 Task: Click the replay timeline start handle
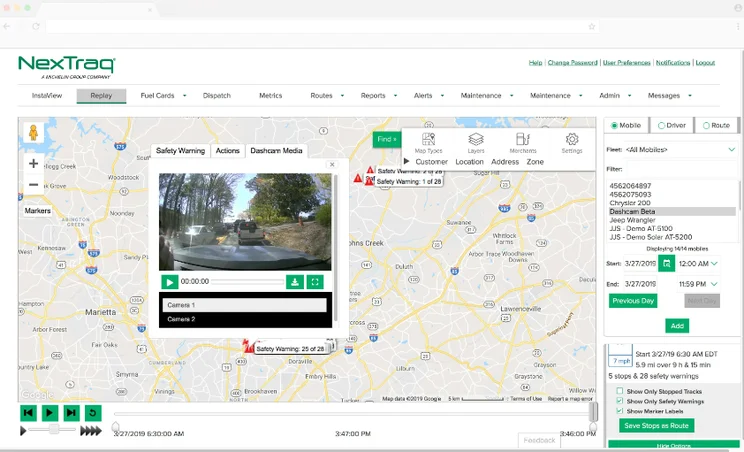click(115, 427)
